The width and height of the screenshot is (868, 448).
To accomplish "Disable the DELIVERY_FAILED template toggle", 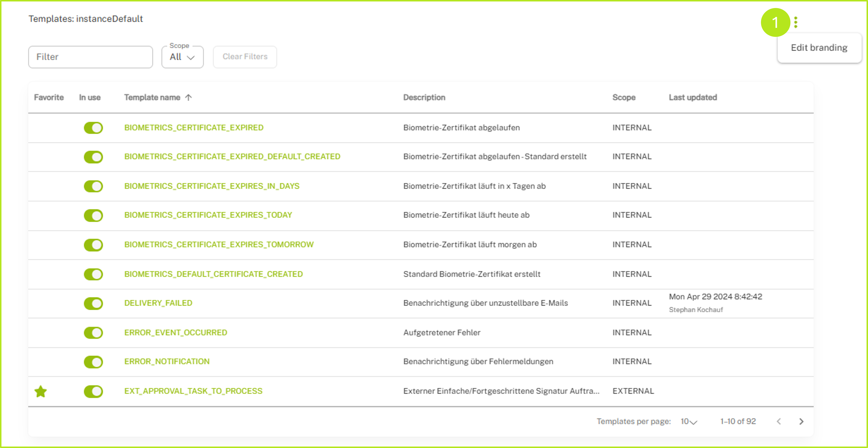I will point(93,303).
